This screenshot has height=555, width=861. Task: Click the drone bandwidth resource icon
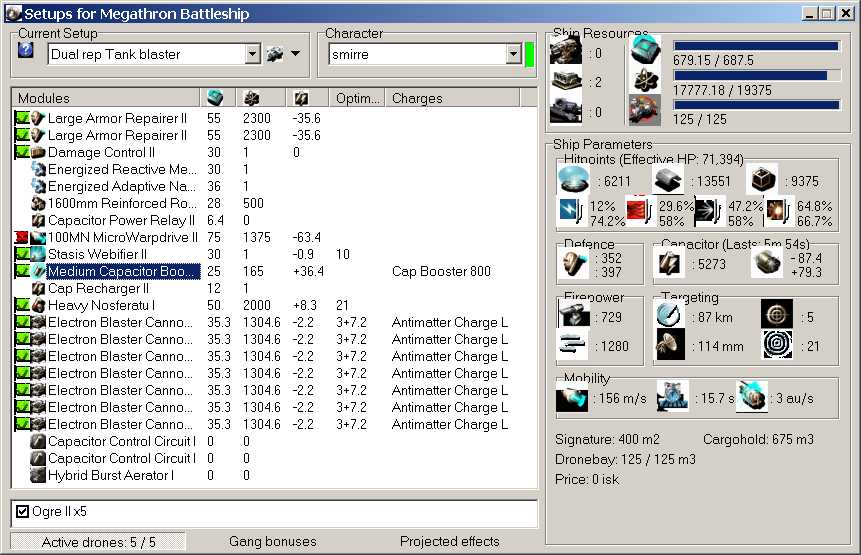[645, 110]
